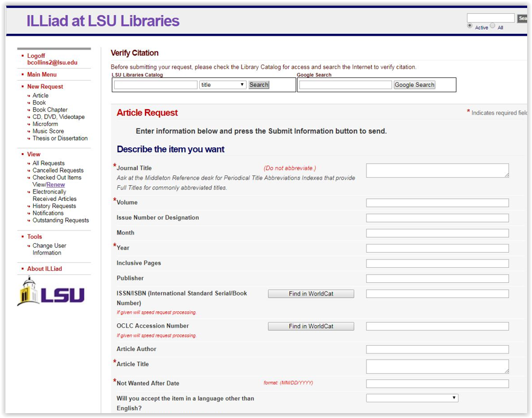Click the Month input field

[437, 233]
